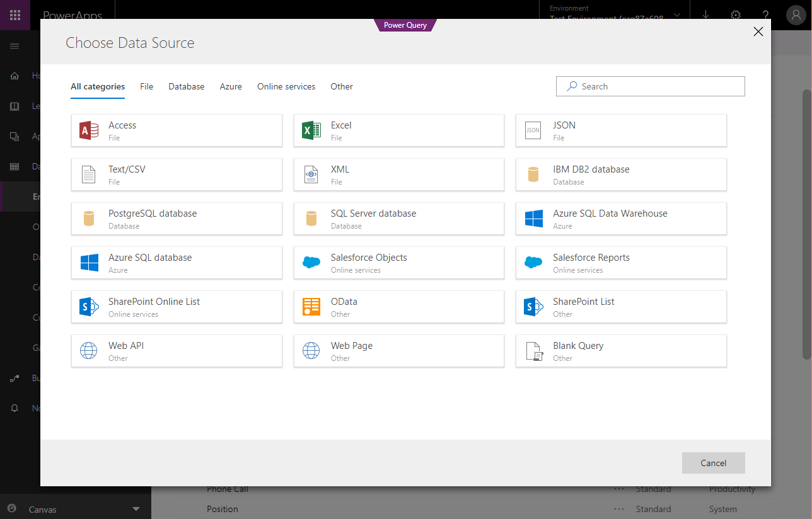The height and width of the screenshot is (519, 812).
Task: Pick the Web API connector
Action: [177, 351]
